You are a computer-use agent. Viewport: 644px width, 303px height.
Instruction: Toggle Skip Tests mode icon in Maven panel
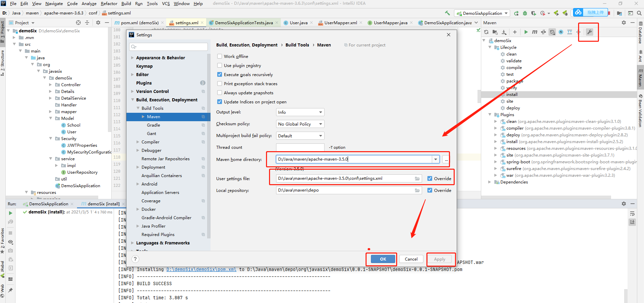561,32
